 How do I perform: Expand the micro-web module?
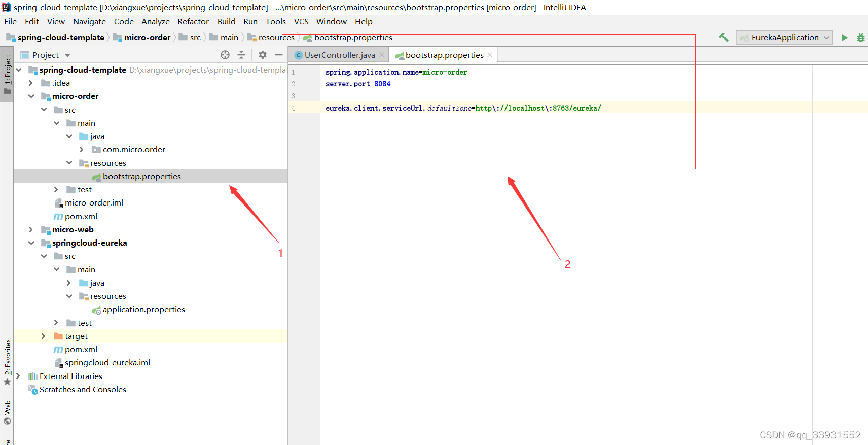(x=31, y=229)
